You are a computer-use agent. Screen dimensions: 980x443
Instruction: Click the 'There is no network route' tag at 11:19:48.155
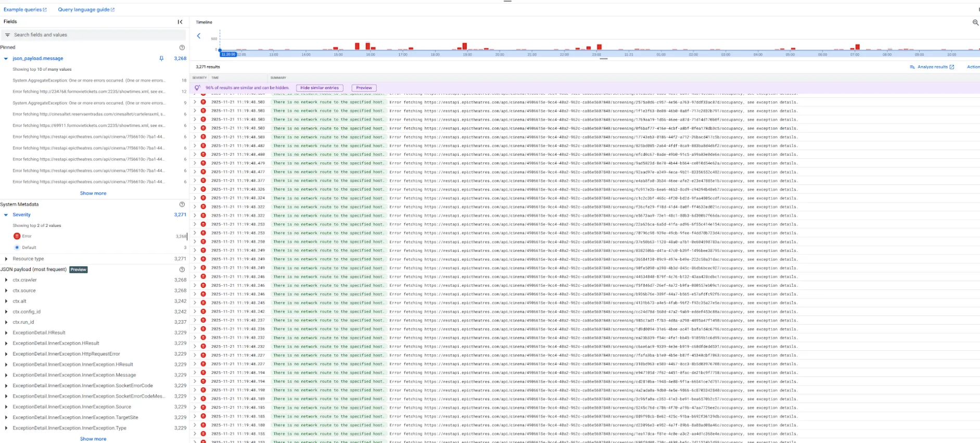pyautogui.click(x=328, y=434)
